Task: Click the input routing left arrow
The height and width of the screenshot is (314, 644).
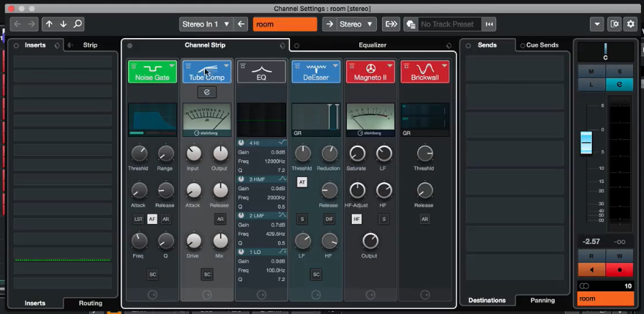Action: tap(241, 24)
